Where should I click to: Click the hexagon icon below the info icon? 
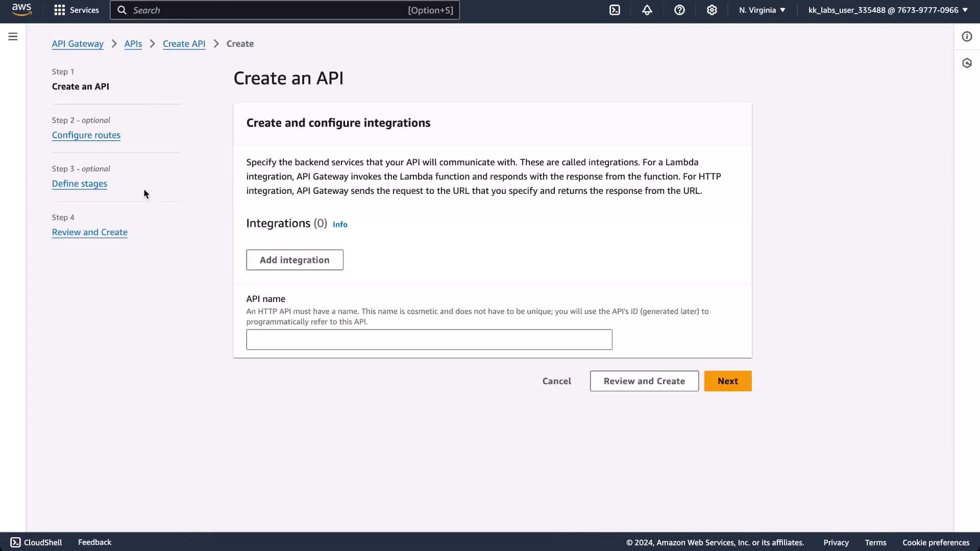pos(967,63)
